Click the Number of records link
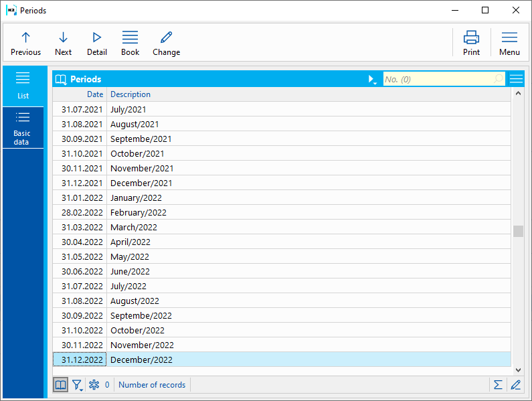532x401 pixels. pyautogui.click(x=152, y=385)
